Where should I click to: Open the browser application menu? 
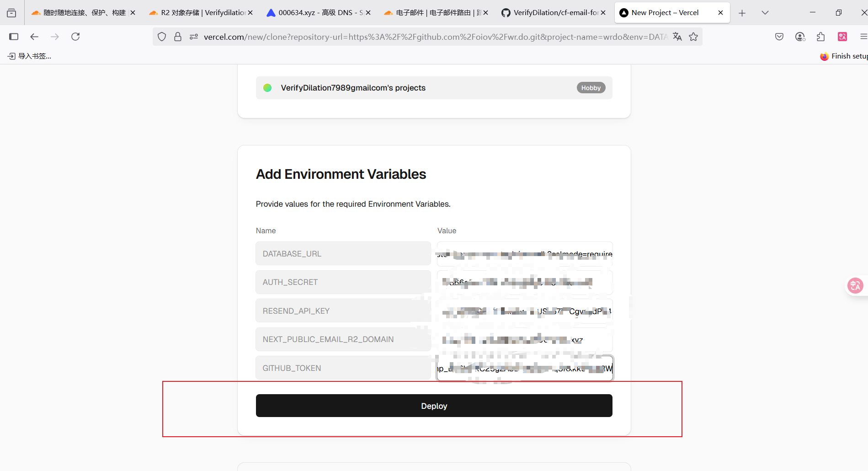tap(863, 37)
